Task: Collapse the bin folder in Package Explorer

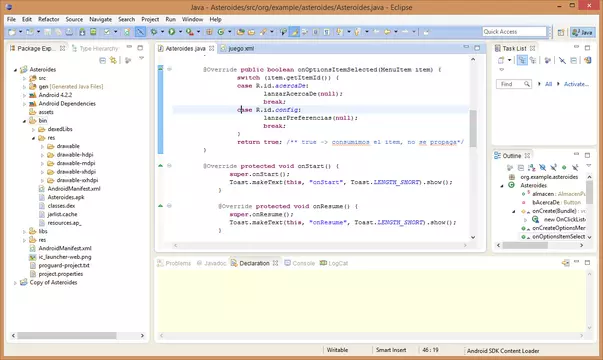Action: pos(24,121)
